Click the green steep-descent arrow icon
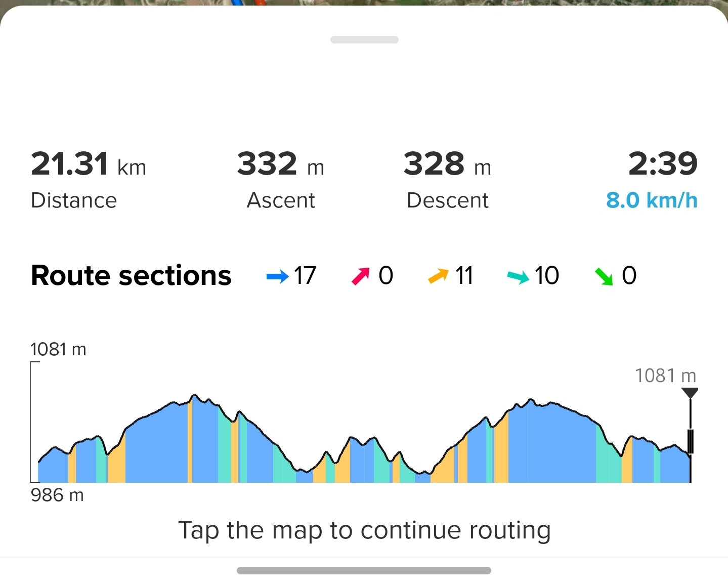The width and height of the screenshot is (728, 584). click(604, 276)
